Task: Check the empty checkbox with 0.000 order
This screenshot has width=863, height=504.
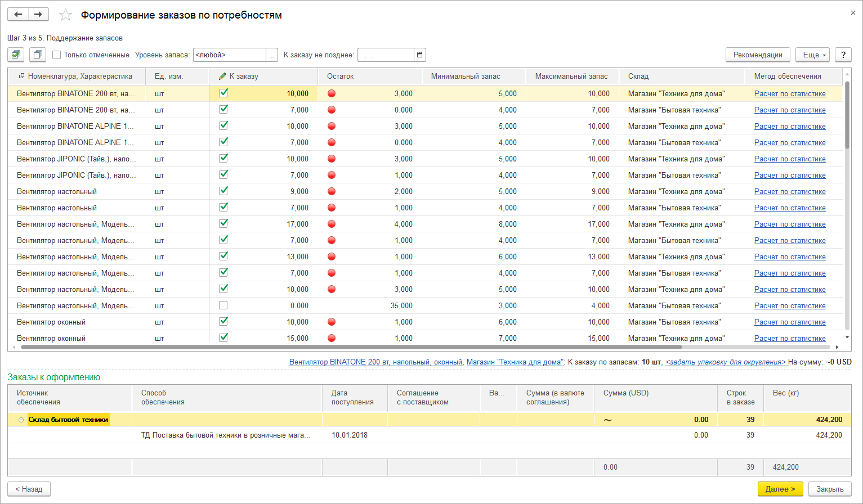Action: 223,305
